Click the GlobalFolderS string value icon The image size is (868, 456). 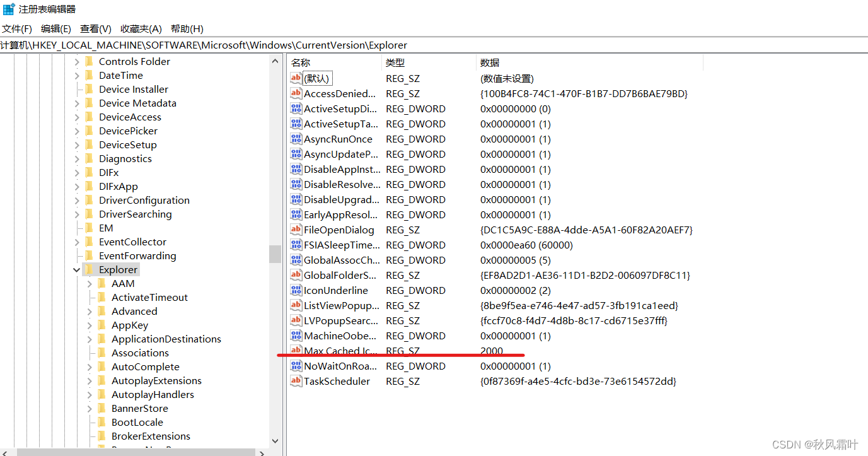tap(296, 275)
